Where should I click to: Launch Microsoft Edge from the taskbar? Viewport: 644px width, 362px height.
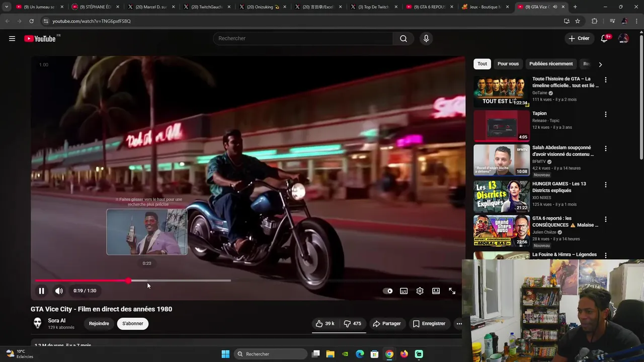[360, 354]
